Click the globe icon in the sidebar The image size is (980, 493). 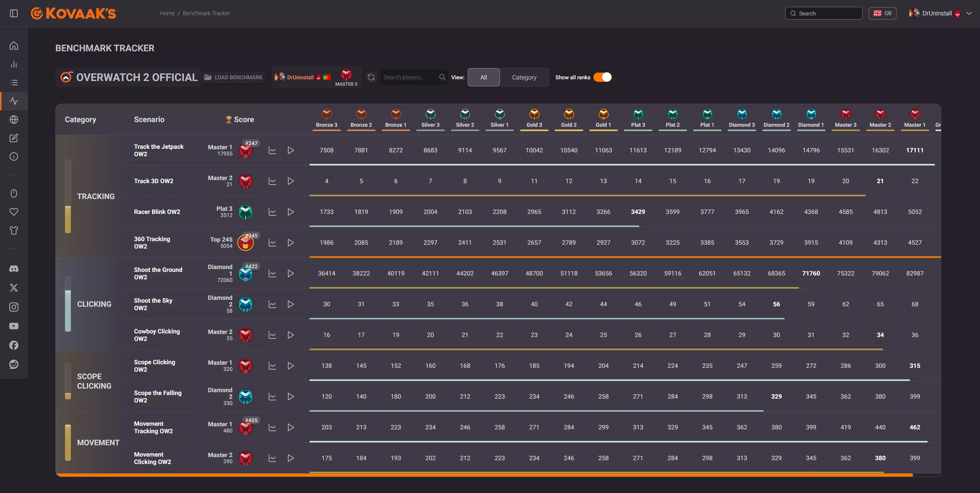point(14,120)
